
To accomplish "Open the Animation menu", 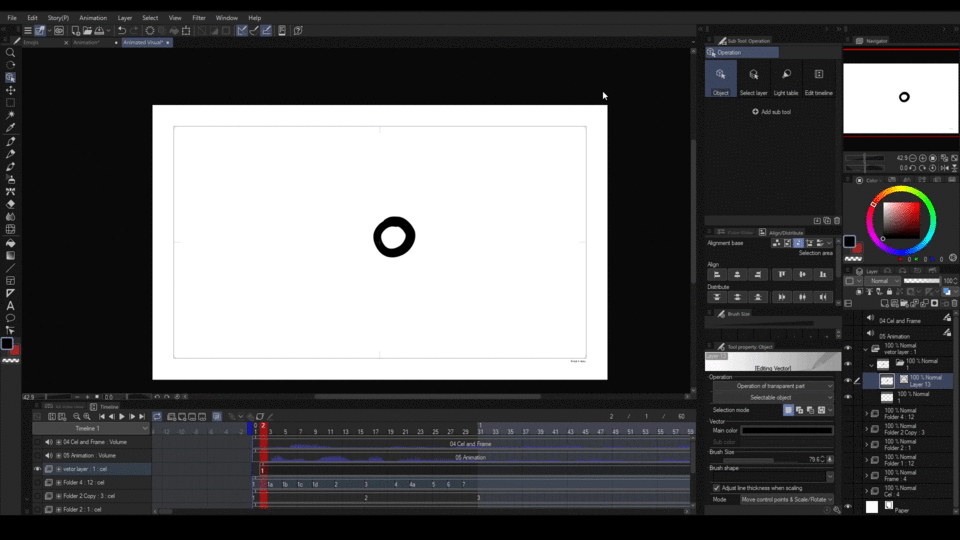I will click(92, 18).
